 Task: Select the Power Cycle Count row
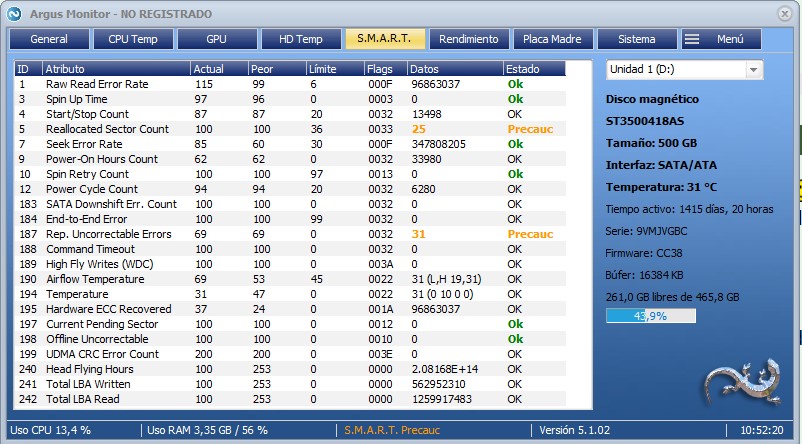click(290, 189)
